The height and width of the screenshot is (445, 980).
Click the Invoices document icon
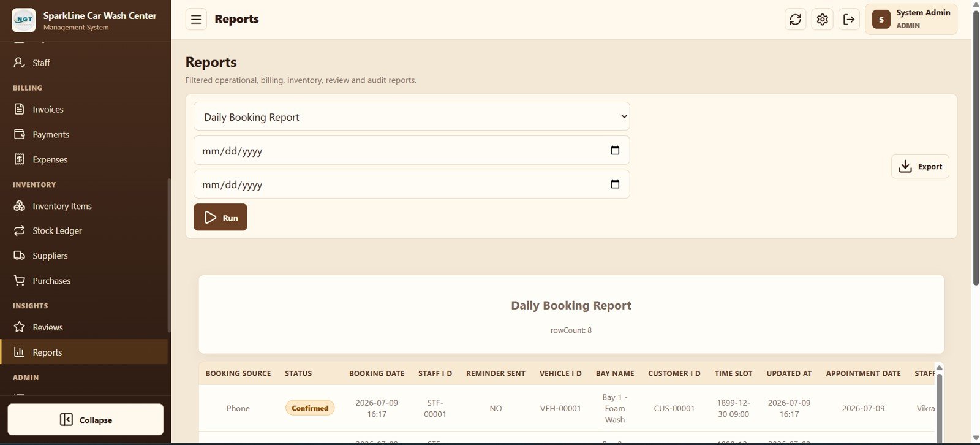(20, 109)
